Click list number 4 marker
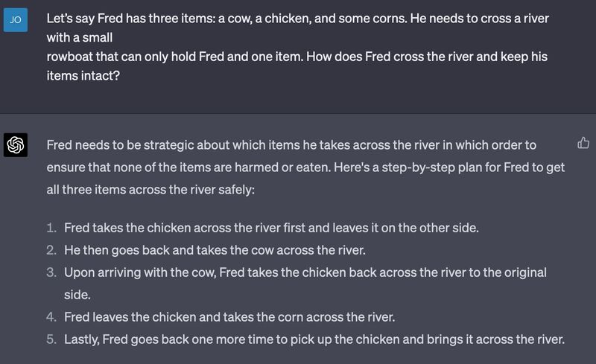This screenshot has width=596, height=364. pos(51,317)
